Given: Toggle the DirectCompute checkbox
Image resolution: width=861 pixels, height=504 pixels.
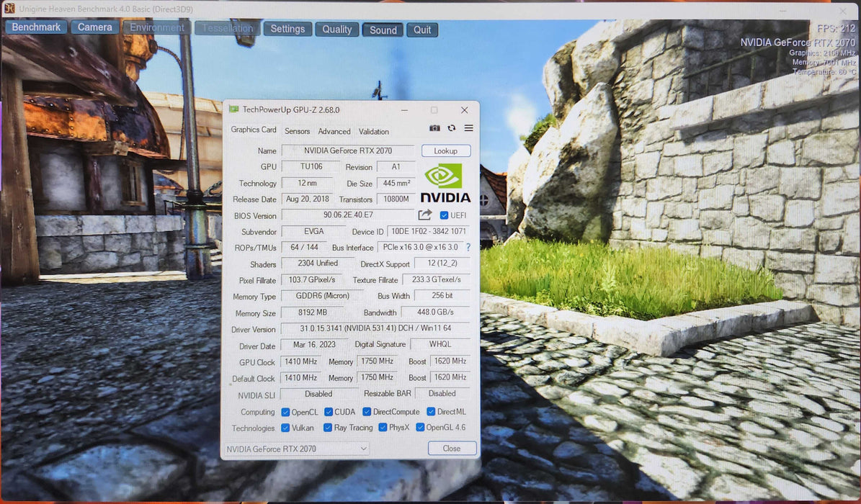Looking at the screenshot, I should [x=367, y=412].
